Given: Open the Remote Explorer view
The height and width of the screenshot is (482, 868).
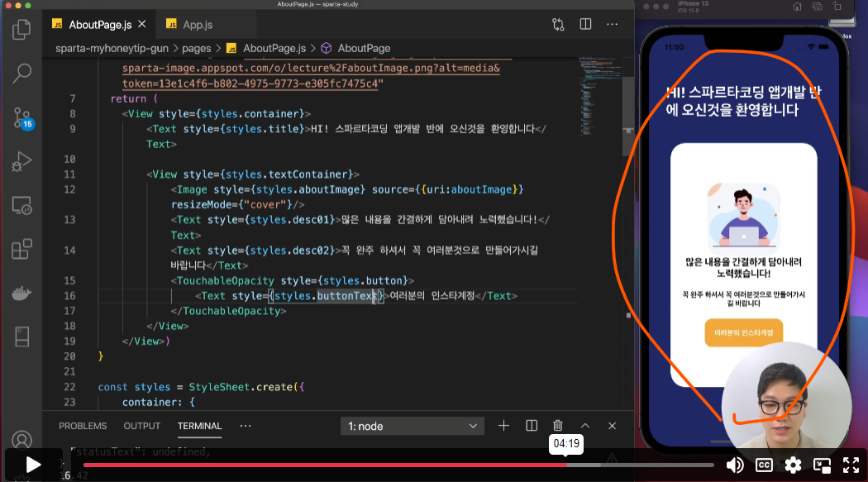Looking at the screenshot, I should coord(21,205).
